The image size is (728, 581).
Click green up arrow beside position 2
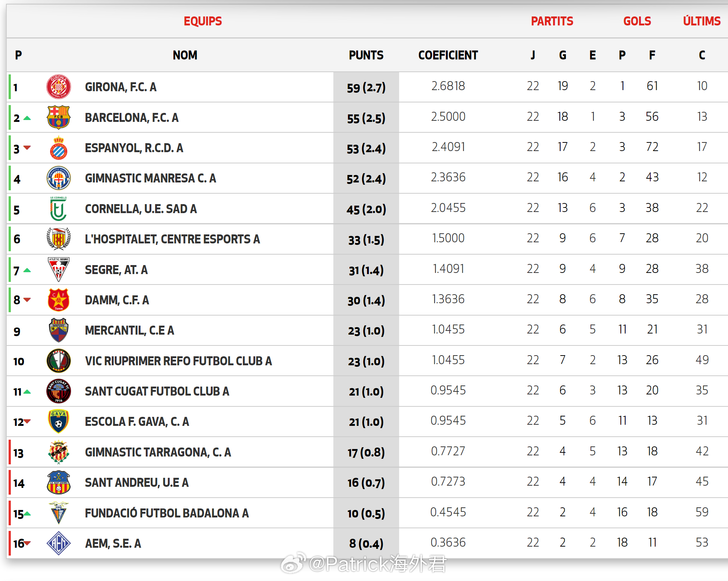(x=27, y=118)
